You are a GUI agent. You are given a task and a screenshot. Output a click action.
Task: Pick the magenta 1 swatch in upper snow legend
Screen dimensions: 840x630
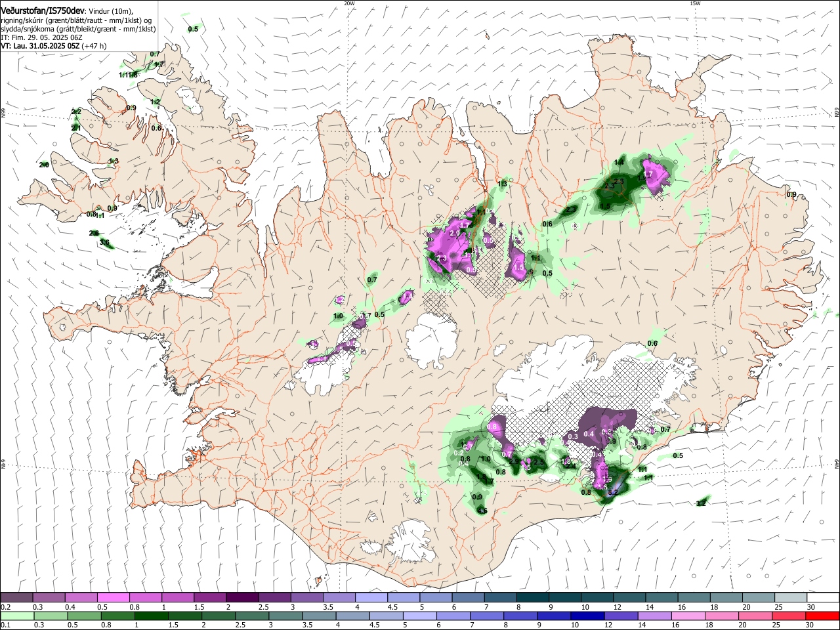(x=178, y=598)
